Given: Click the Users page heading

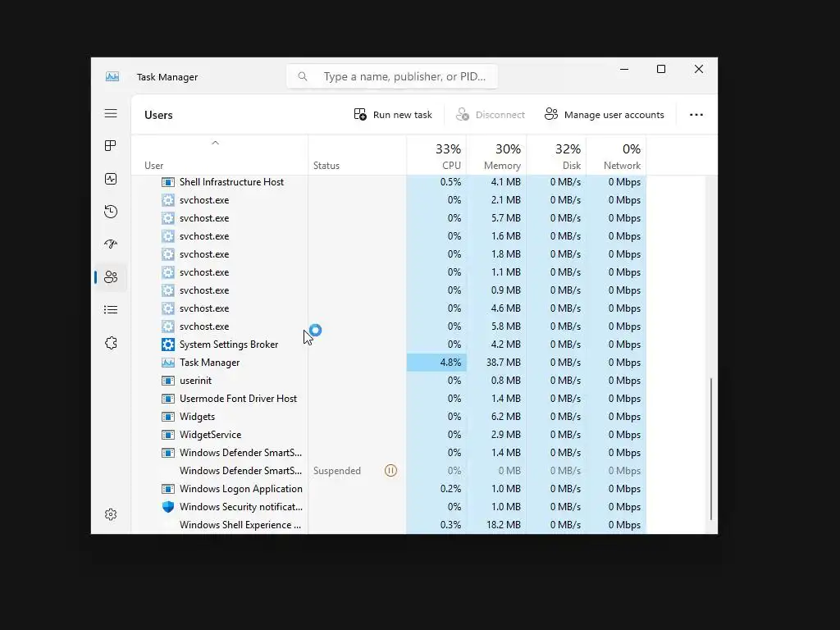Looking at the screenshot, I should pos(158,115).
